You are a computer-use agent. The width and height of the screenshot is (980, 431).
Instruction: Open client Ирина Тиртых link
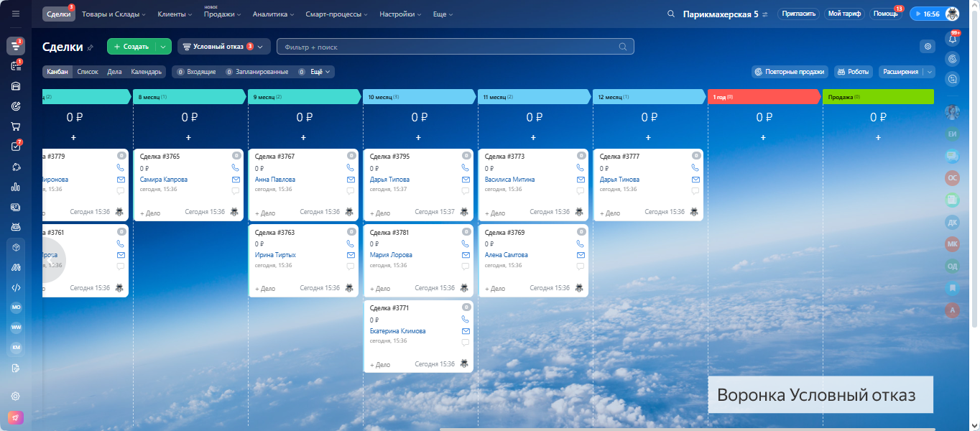click(x=275, y=255)
